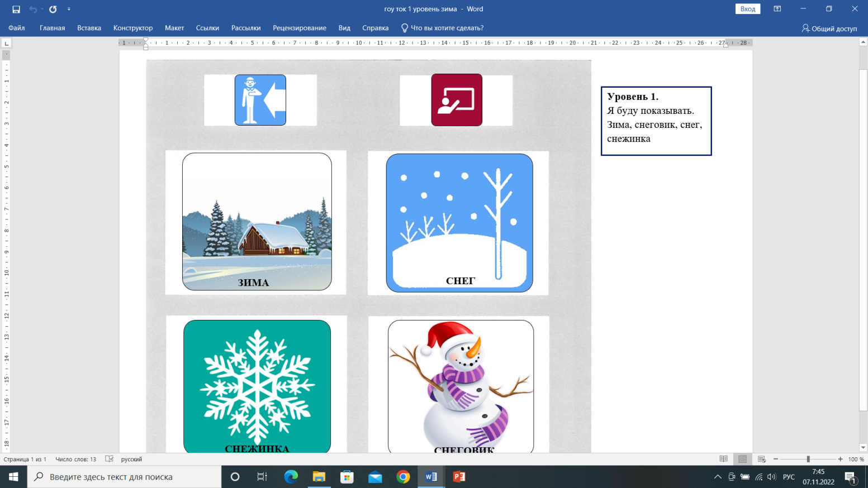Switch to Read Mode view
The image size is (868, 488).
point(723,459)
